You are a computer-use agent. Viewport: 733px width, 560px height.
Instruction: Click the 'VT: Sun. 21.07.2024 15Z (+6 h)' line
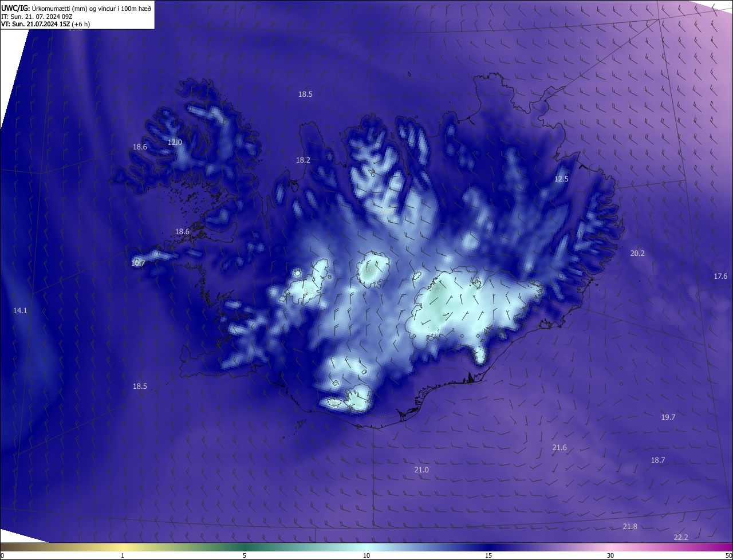pos(46,24)
